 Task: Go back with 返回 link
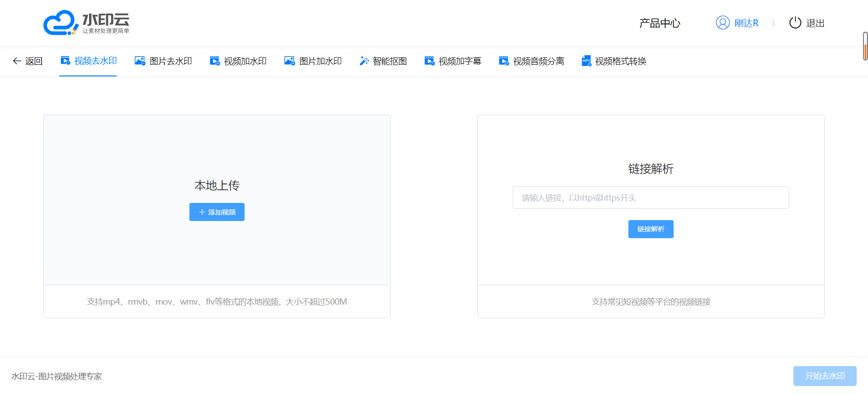point(27,61)
